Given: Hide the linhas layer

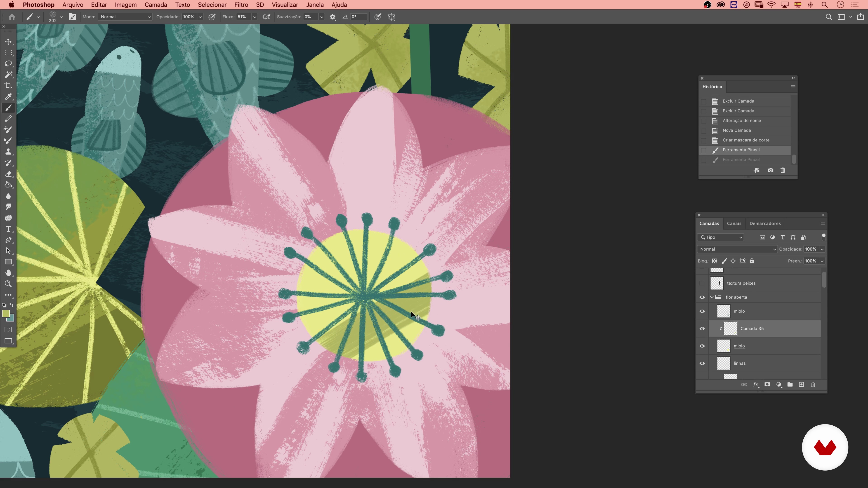Looking at the screenshot, I should coord(702,363).
